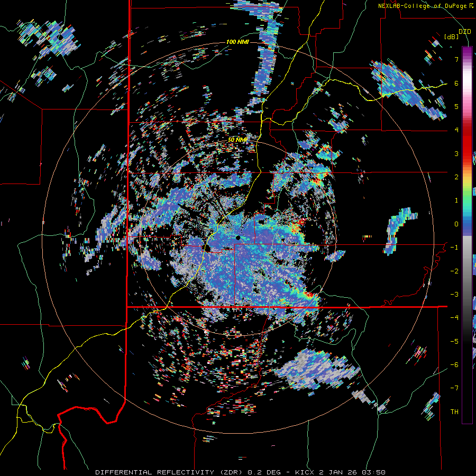Click the color scale value -6

click(x=454, y=364)
